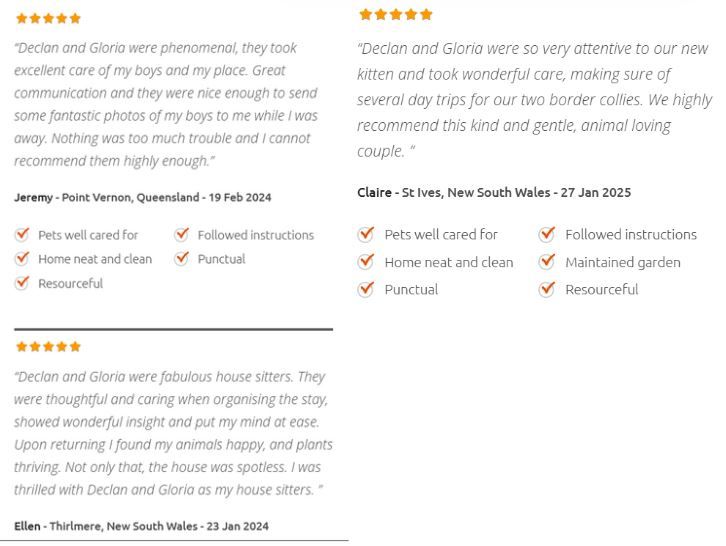Click Claire's Followed instructions checkmark

[547, 234]
